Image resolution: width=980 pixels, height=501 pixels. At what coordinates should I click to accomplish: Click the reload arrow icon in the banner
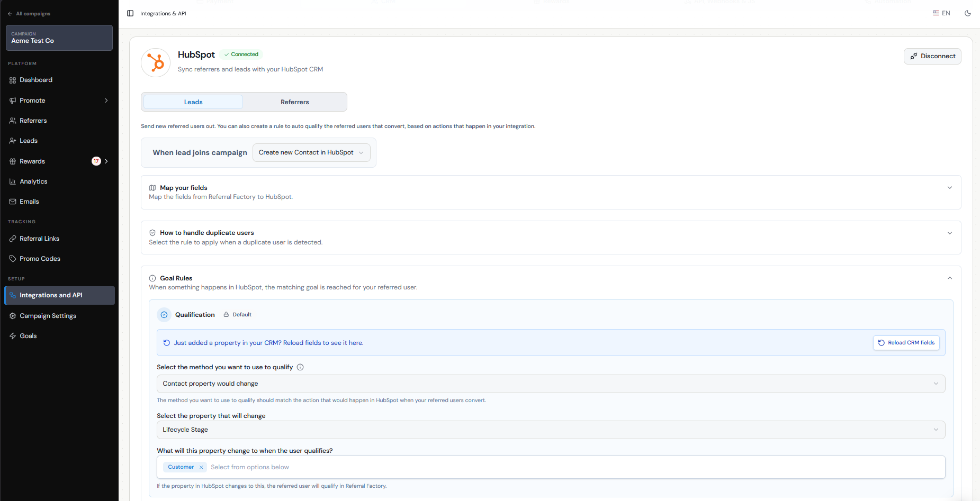(167, 343)
